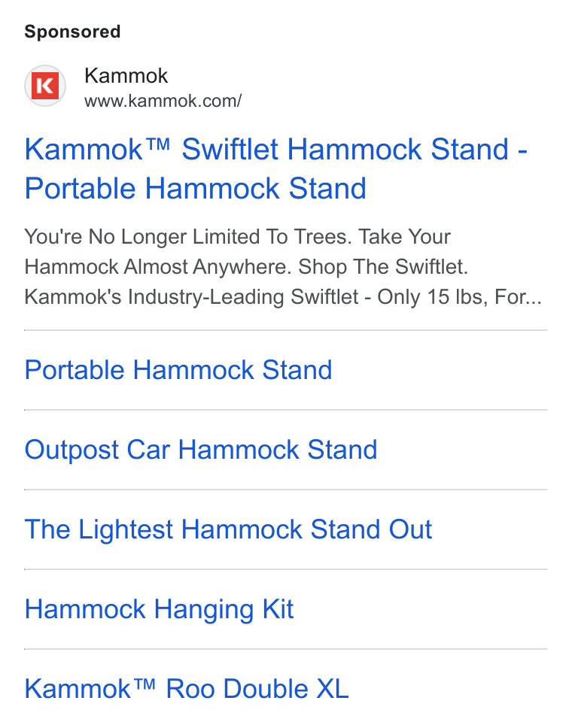The width and height of the screenshot is (572, 728).
Task: Open the Kammok advertiser name
Action: [x=126, y=76]
